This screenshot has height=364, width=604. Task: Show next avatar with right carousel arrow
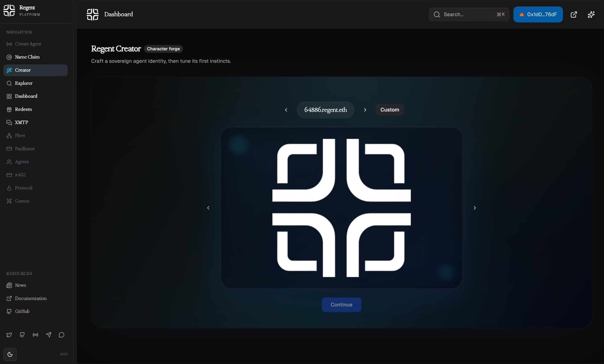[x=474, y=208]
